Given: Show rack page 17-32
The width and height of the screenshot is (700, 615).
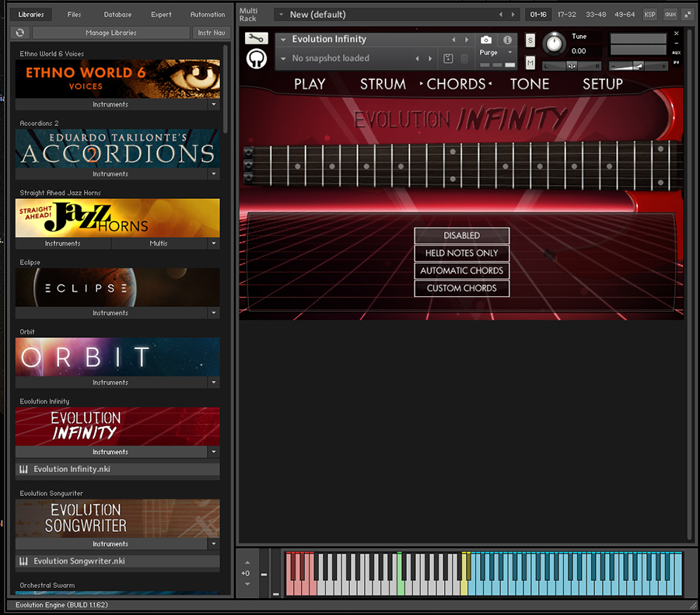Looking at the screenshot, I should (566, 14).
